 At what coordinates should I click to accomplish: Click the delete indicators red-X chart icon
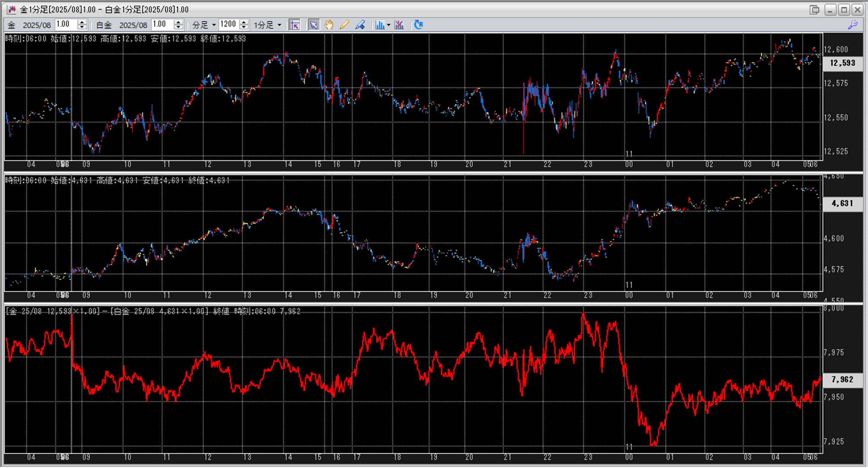tap(399, 25)
